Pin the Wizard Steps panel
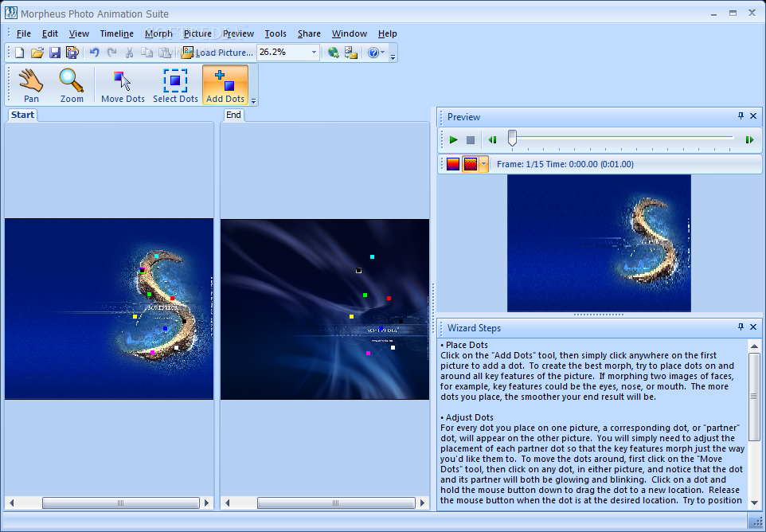This screenshot has height=532, width=766. tap(741, 327)
